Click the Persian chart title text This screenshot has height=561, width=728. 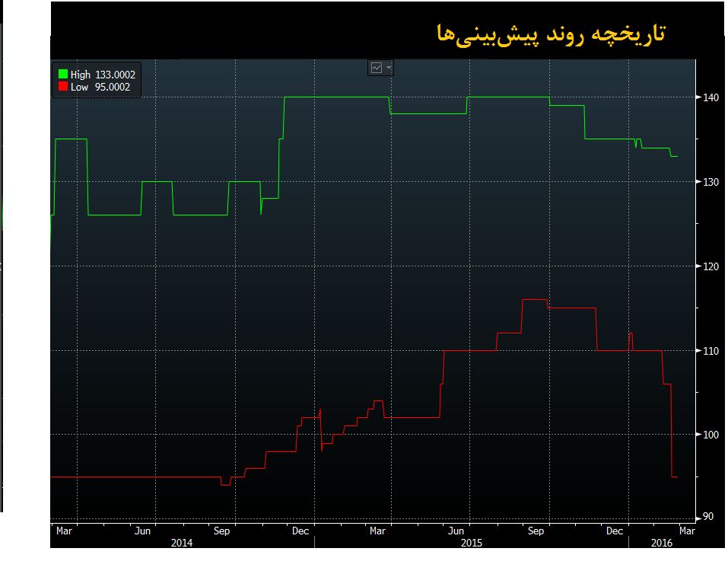551,34
